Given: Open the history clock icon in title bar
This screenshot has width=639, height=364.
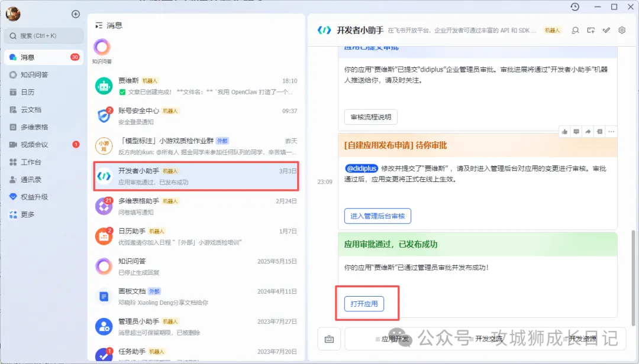Looking at the screenshot, I should pyautogui.click(x=575, y=6).
